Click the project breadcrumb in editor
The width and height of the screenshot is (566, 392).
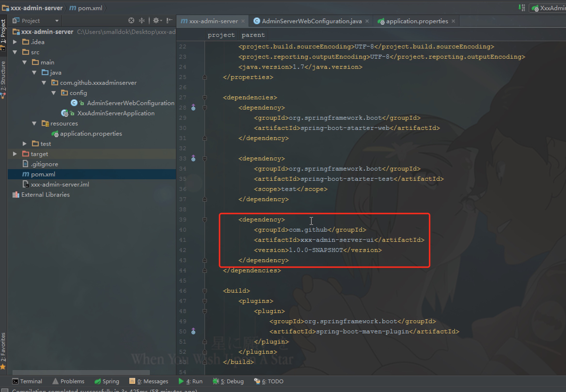click(221, 35)
